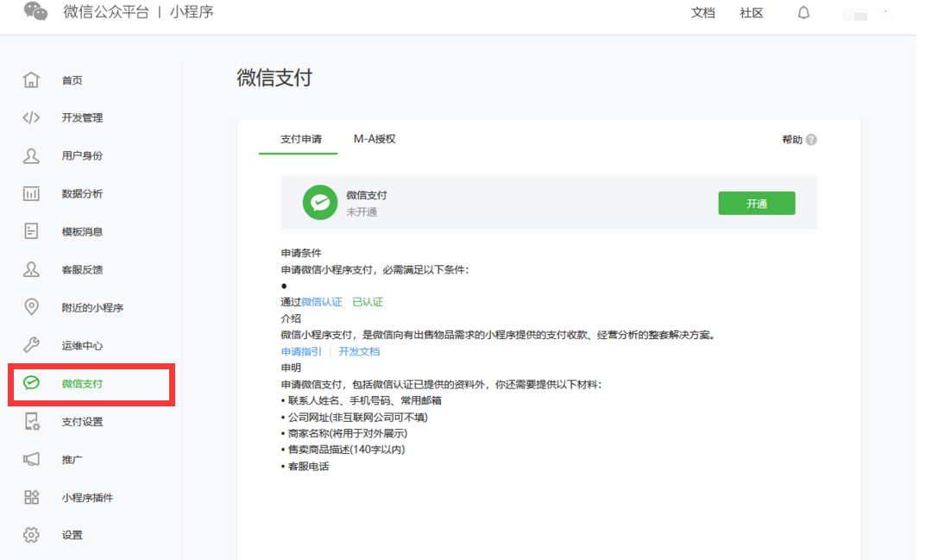Viewport: 925px width, 560px height.
Task: Click the person icon for 客服反馈
Action: pyautogui.click(x=31, y=270)
